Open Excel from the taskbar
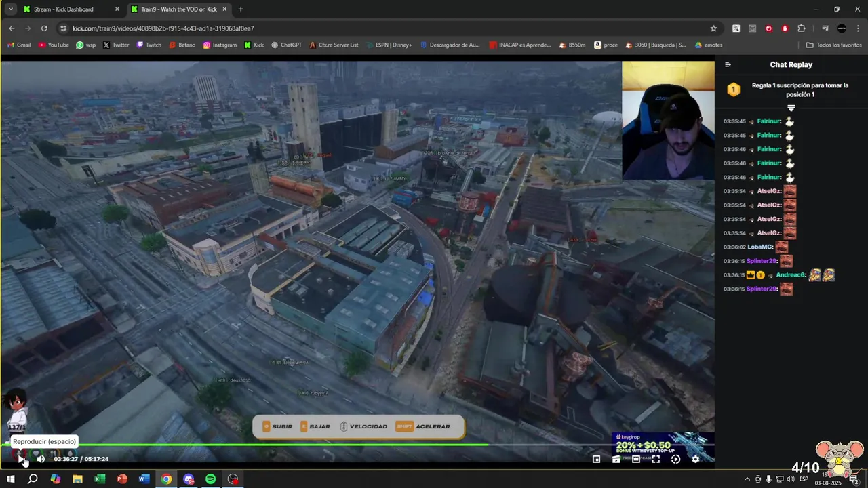868x488 pixels. [x=100, y=479]
